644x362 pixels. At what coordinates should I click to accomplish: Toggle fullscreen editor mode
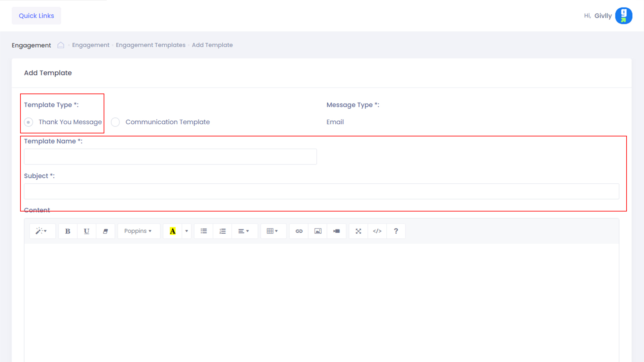click(358, 231)
